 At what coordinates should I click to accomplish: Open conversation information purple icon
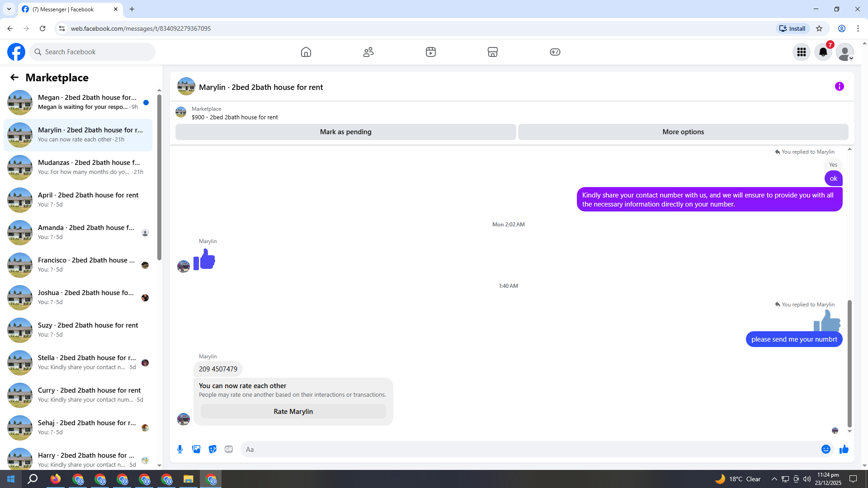[x=840, y=86]
